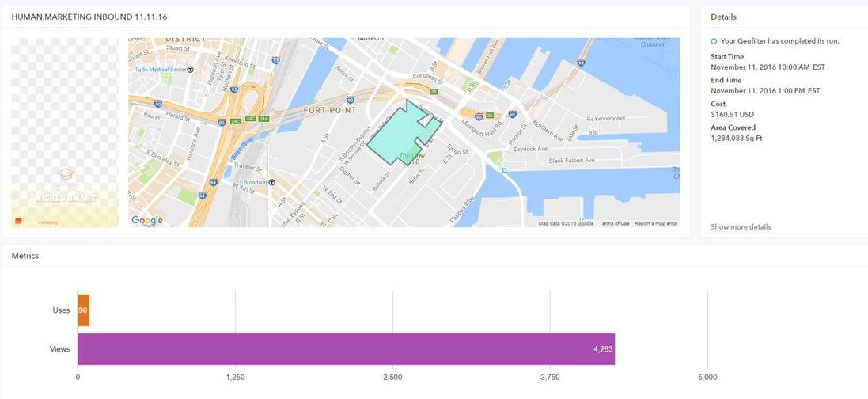
Task: Click the Human.Marketing Inbound 11.11.16 title
Action: (89, 17)
